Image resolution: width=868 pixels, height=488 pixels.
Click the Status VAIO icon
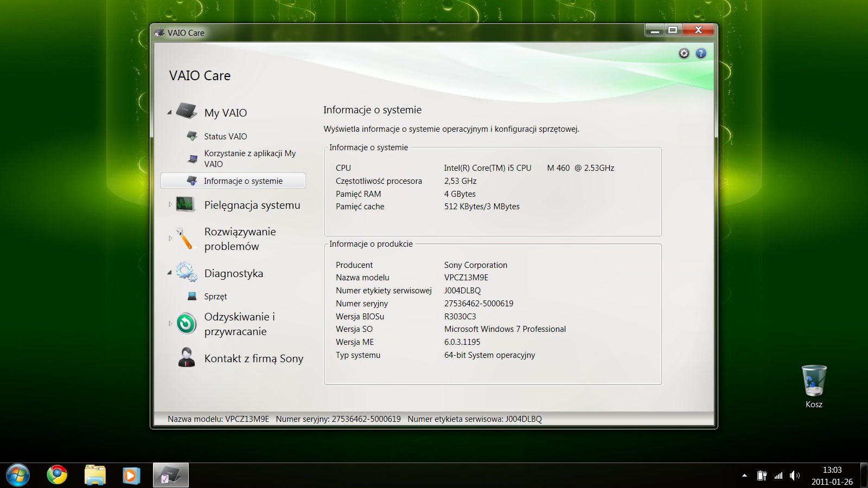[192, 136]
